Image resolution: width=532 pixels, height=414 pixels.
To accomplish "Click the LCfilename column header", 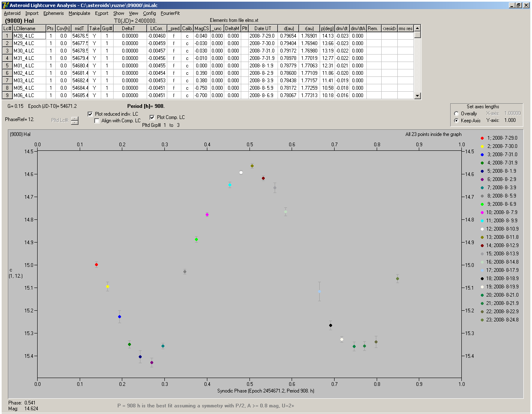I will pos(29,29).
